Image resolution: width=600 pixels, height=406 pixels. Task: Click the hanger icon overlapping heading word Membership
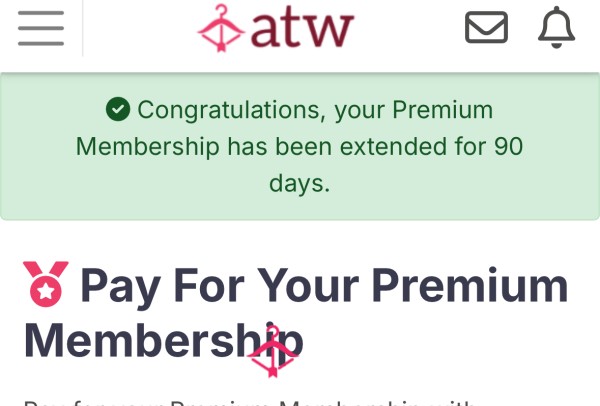(x=272, y=351)
